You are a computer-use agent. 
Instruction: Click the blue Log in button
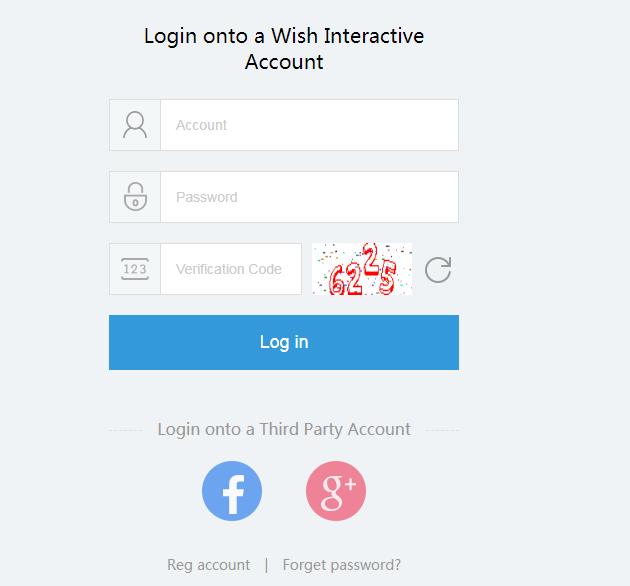click(x=284, y=342)
